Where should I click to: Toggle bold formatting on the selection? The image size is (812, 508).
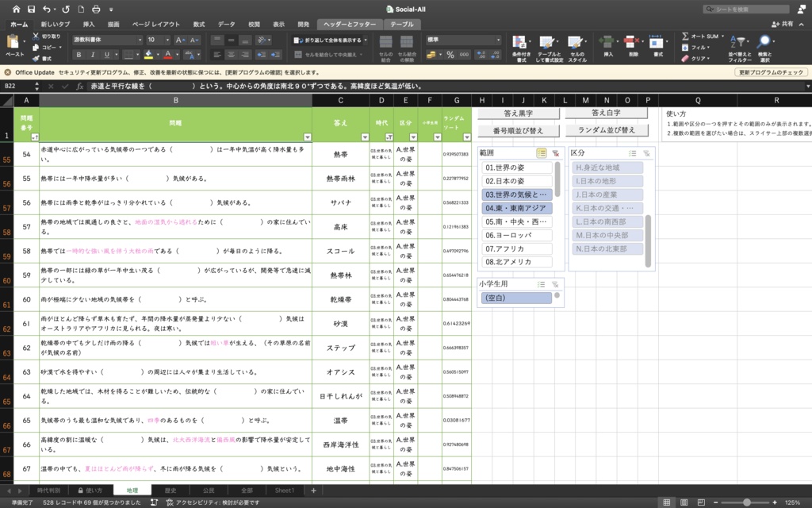pos(79,54)
